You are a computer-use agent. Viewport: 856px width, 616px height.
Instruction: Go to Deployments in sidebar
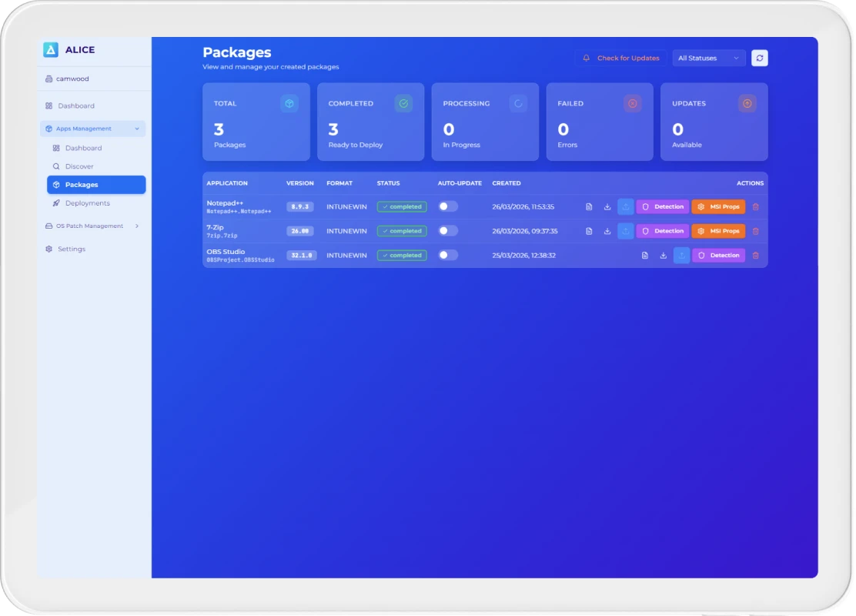[87, 203]
